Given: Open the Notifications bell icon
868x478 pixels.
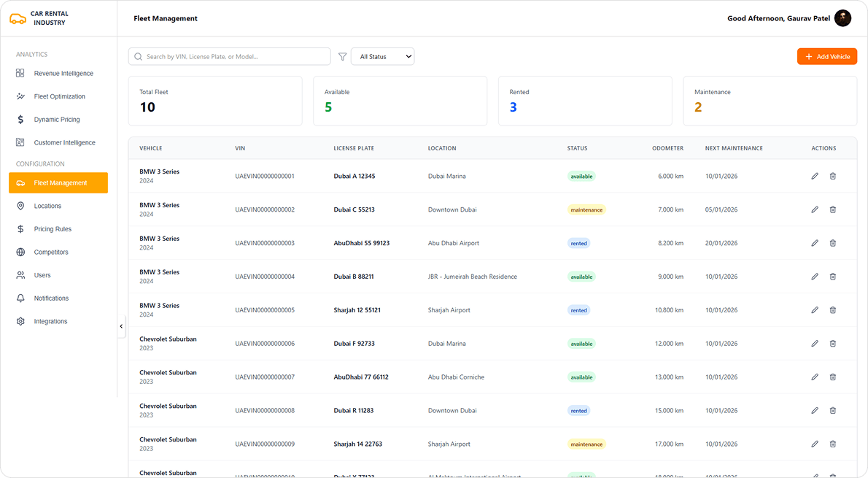Looking at the screenshot, I should [x=20, y=298].
